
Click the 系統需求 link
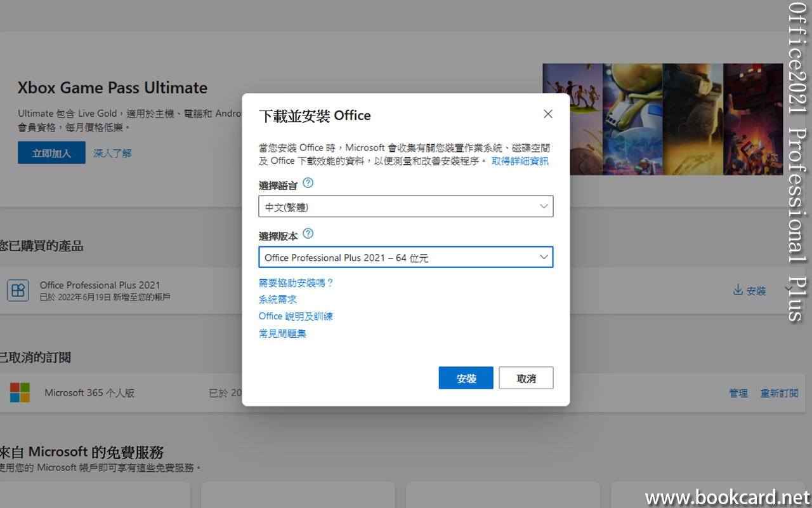[277, 299]
